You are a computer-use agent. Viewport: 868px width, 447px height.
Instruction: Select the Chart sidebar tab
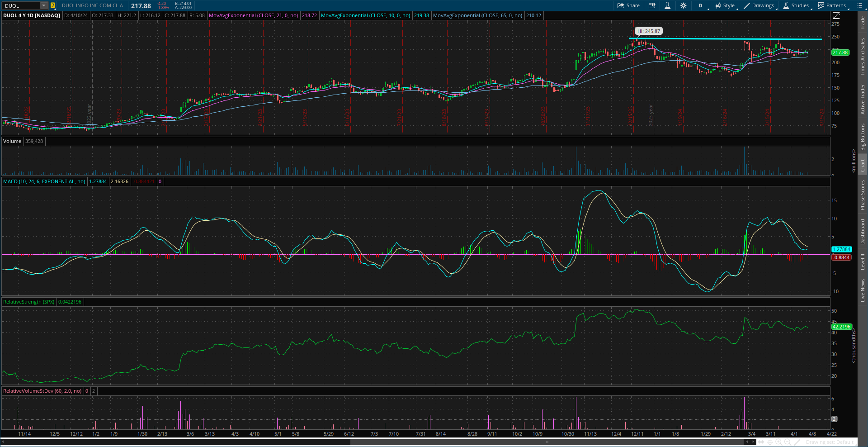tap(863, 165)
